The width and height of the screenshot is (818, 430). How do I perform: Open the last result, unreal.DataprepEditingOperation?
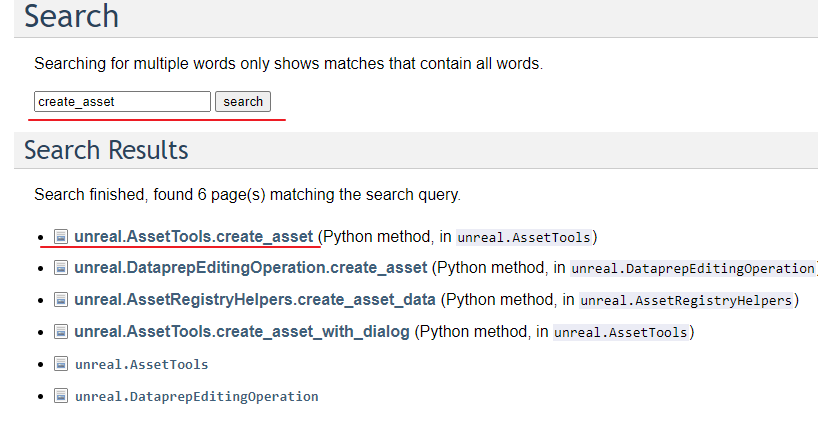196,396
